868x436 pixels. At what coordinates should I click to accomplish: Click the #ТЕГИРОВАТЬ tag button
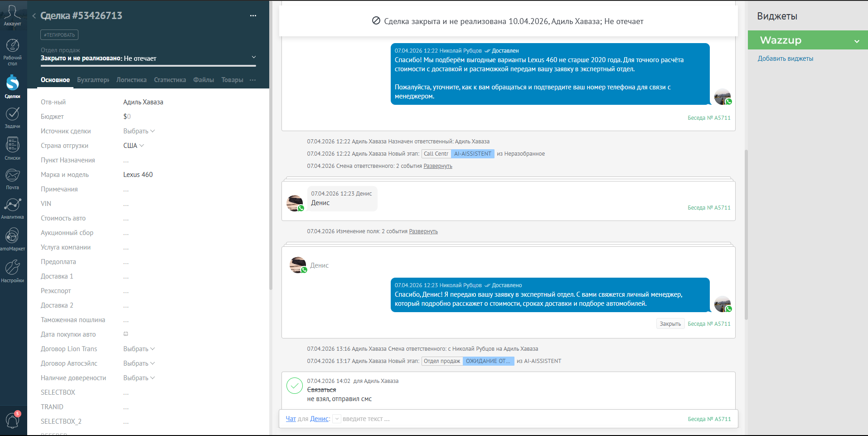[59, 35]
